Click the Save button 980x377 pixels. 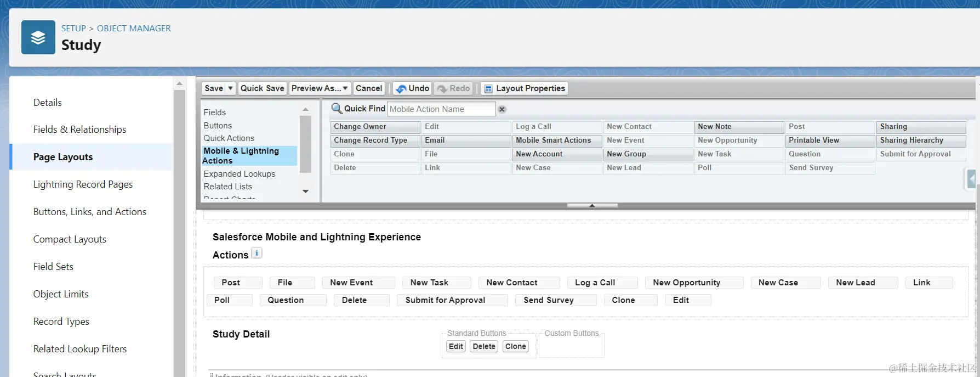click(x=214, y=88)
